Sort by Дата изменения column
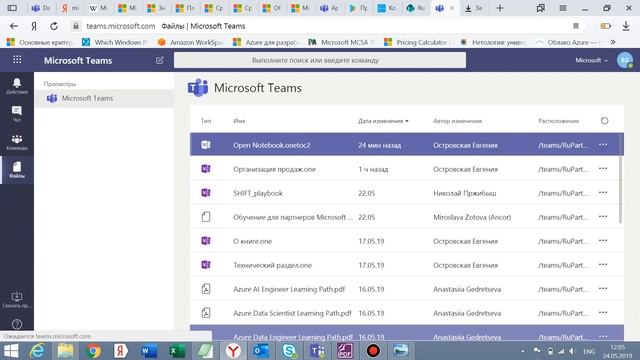The image size is (640, 360). (x=383, y=121)
